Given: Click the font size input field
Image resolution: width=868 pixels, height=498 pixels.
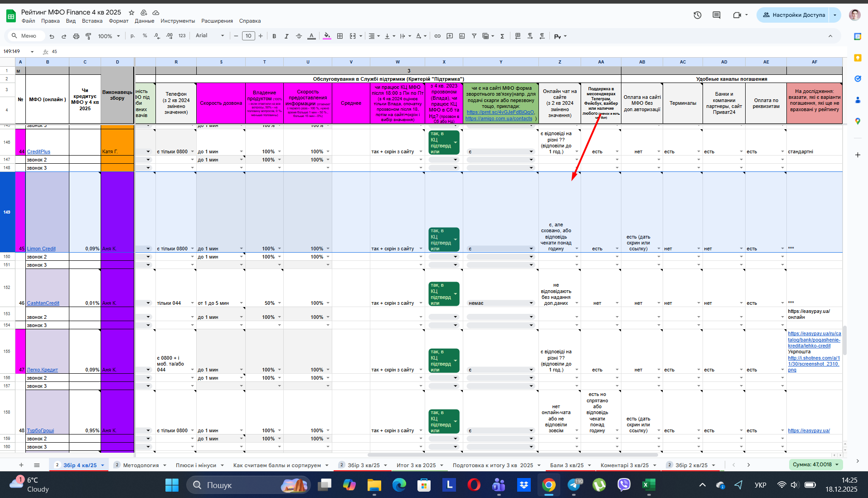Looking at the screenshot, I should click(248, 36).
